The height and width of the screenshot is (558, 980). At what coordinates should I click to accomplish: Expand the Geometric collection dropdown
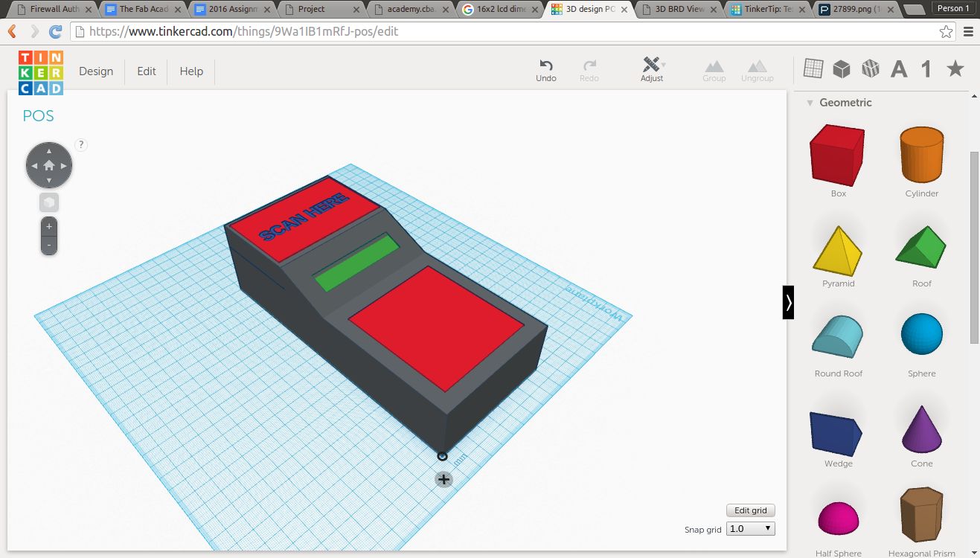[810, 103]
